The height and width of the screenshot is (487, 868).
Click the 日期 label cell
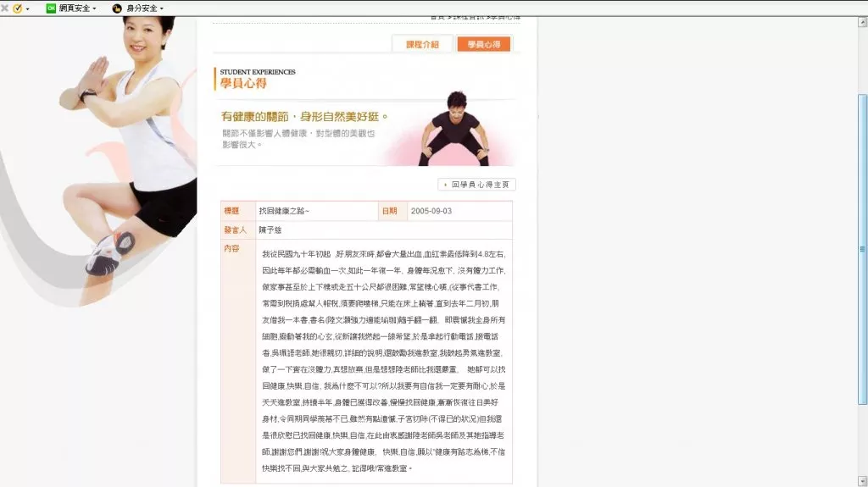click(392, 211)
